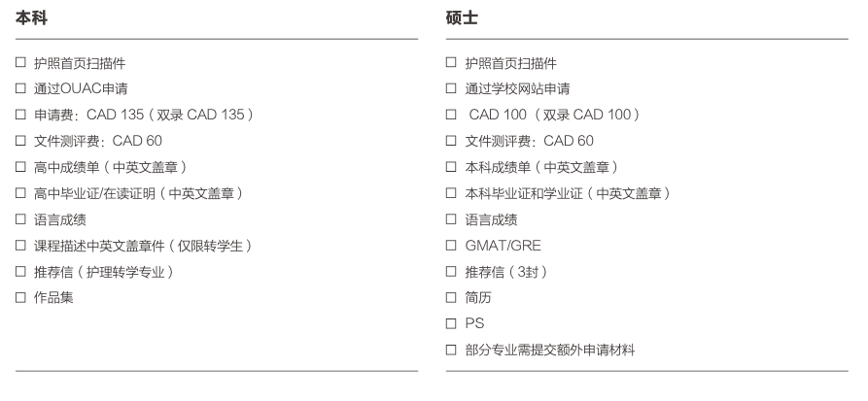Check the CAD 100 双录 checkbox
This screenshot has height=401, width=868.
451,116
